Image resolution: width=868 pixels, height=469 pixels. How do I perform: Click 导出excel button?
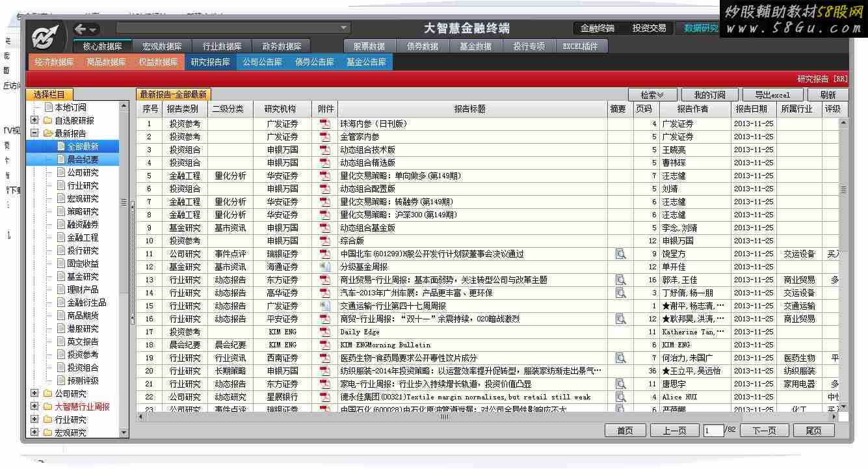(x=772, y=95)
